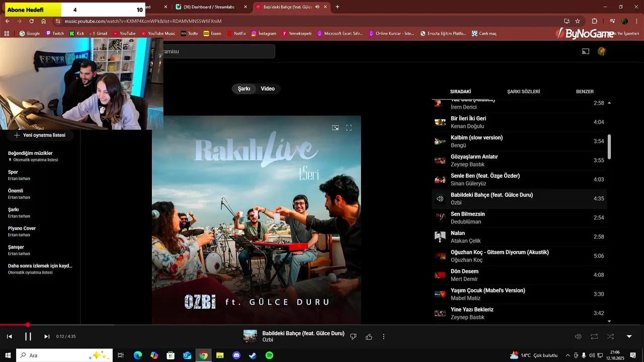Image resolution: width=644 pixels, height=362 pixels.
Task: Open Beğendiğim müzikler playlist
Action: click(40, 156)
